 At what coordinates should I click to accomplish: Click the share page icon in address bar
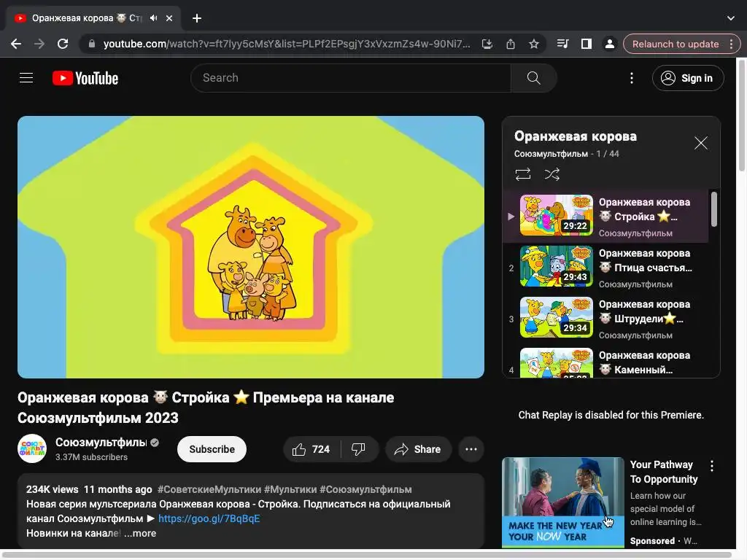(x=510, y=44)
